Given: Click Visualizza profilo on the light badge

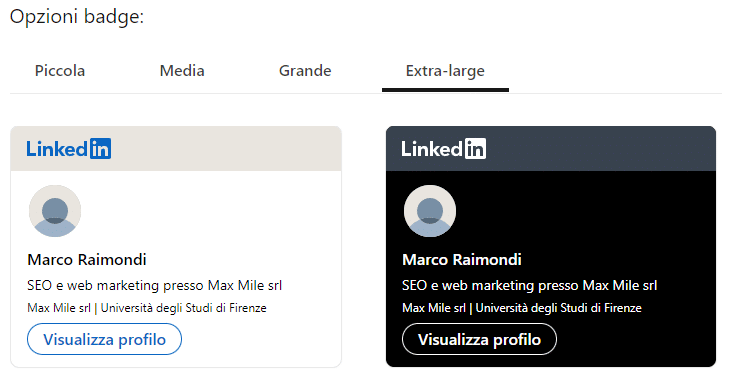Looking at the screenshot, I should (104, 339).
